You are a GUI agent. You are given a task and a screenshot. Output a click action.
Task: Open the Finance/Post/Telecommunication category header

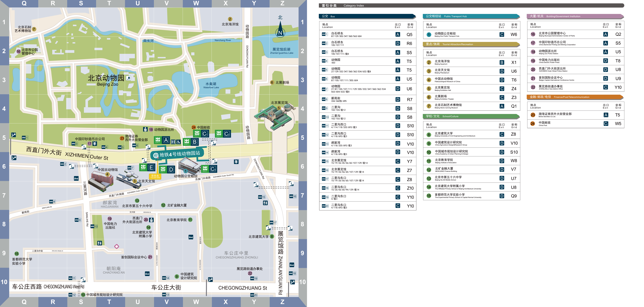click(x=575, y=97)
